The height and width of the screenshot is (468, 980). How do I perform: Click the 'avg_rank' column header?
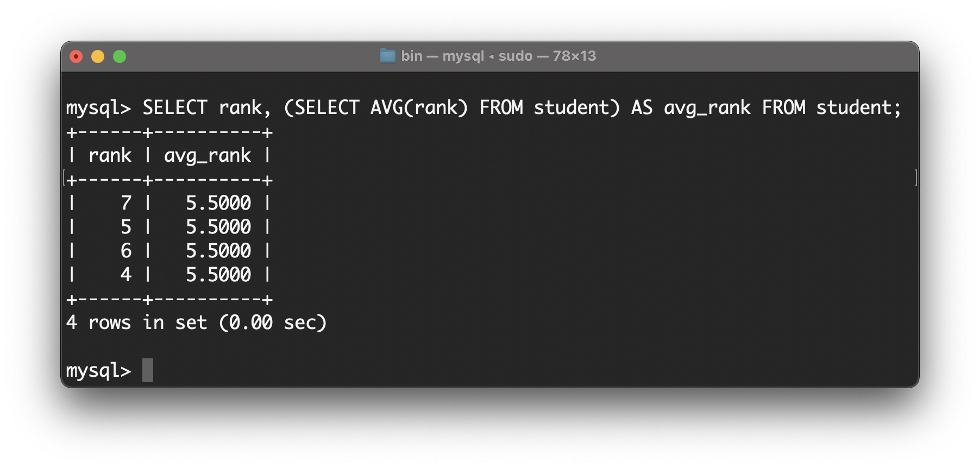click(208, 156)
